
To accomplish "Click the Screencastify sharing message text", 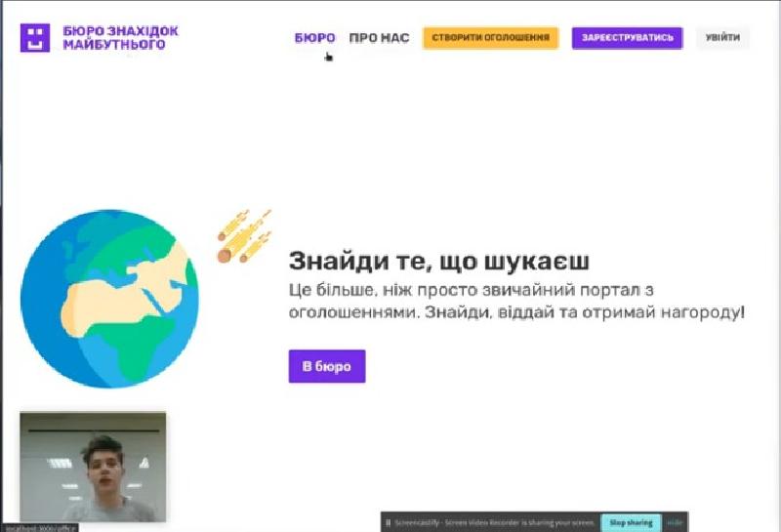I will tap(493, 523).
